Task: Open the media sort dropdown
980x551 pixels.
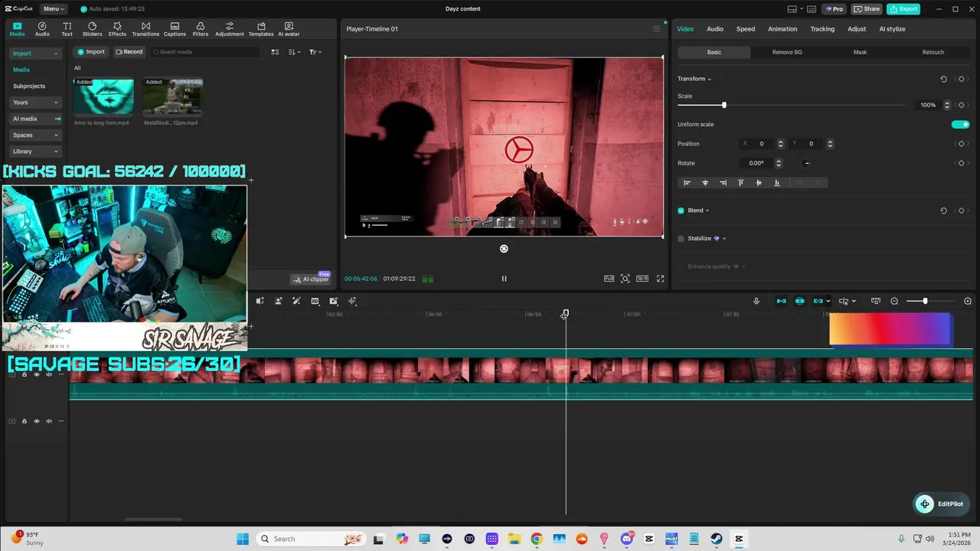Action: coord(295,52)
